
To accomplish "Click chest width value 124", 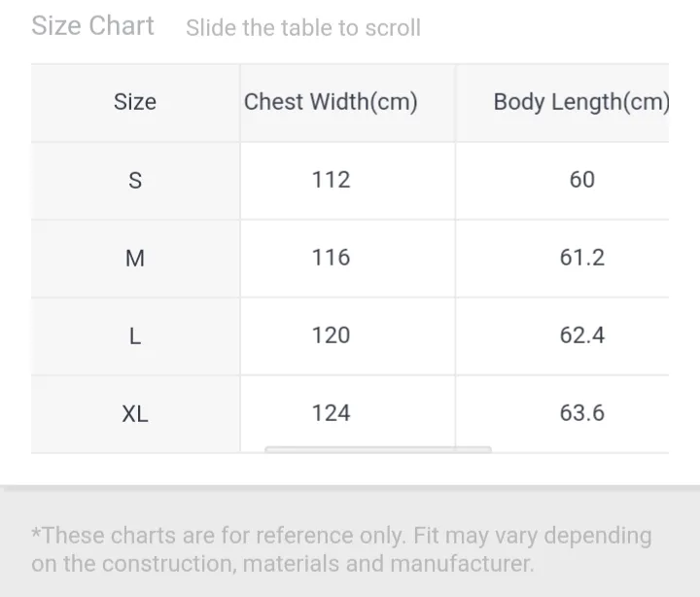I will coord(331,412).
